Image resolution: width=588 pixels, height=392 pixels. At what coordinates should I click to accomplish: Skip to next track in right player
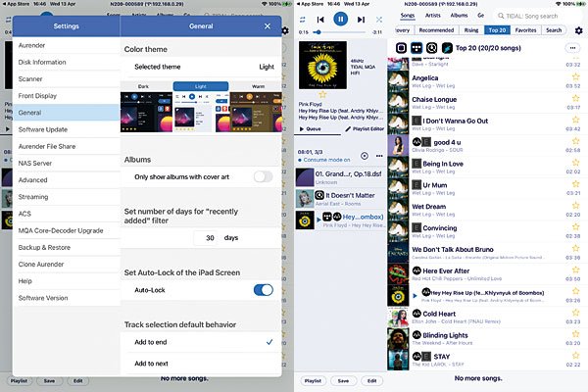point(361,20)
